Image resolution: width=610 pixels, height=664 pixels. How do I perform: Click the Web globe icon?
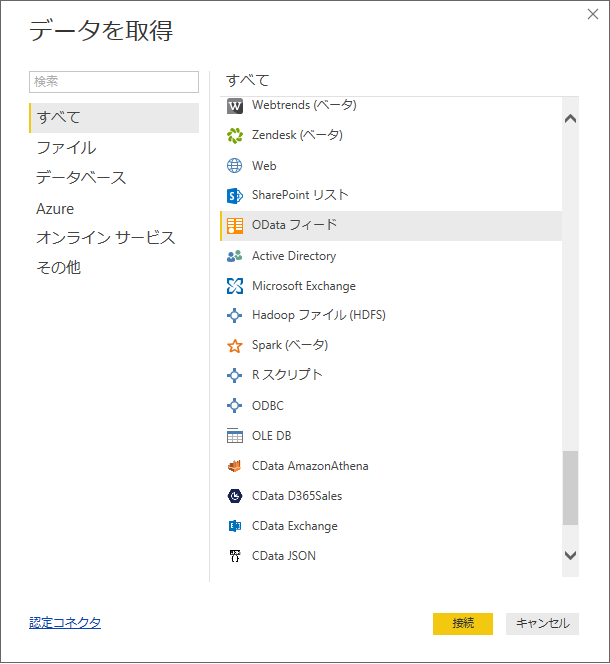point(235,166)
